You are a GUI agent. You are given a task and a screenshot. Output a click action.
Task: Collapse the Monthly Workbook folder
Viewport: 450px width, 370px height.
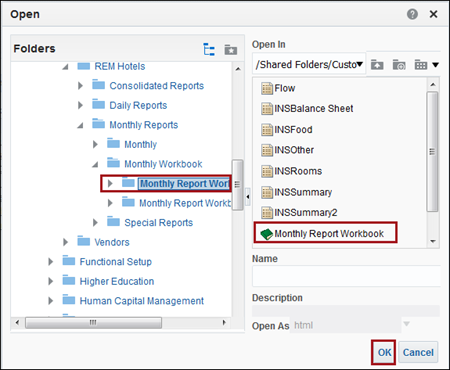click(x=95, y=164)
